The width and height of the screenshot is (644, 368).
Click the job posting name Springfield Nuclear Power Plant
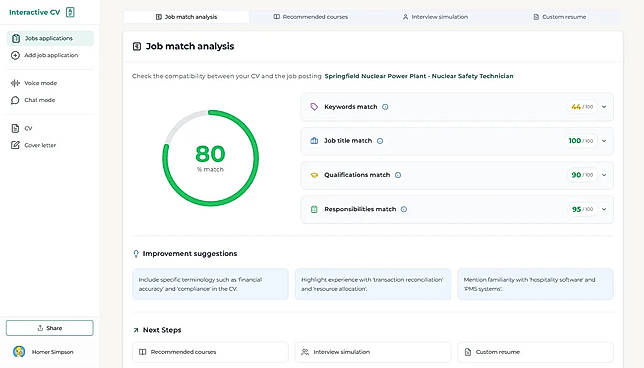(419, 76)
